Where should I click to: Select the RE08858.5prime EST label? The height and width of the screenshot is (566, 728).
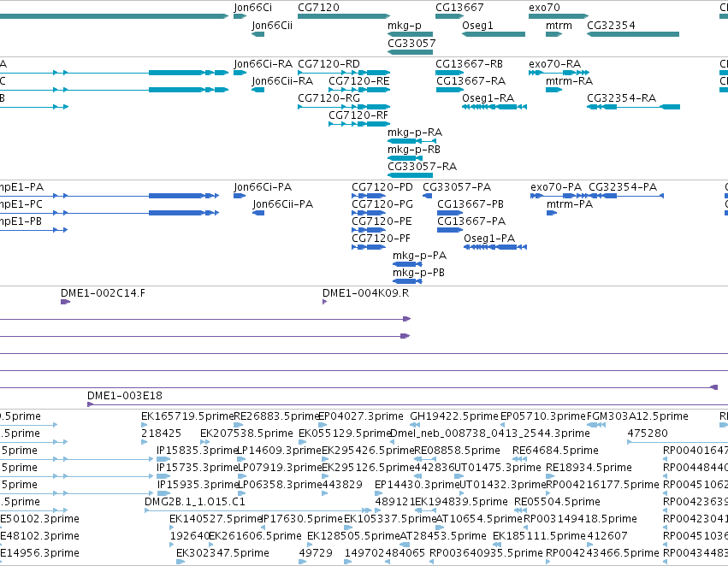[457, 451]
